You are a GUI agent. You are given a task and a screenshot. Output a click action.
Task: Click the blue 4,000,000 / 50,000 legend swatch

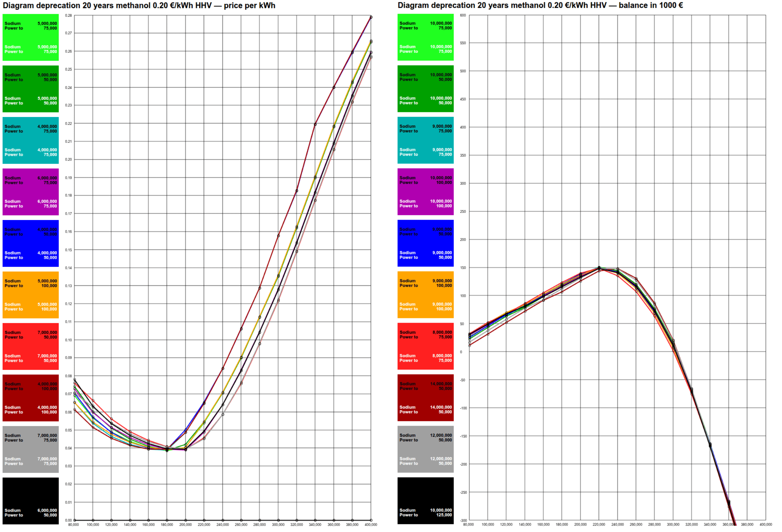click(31, 243)
